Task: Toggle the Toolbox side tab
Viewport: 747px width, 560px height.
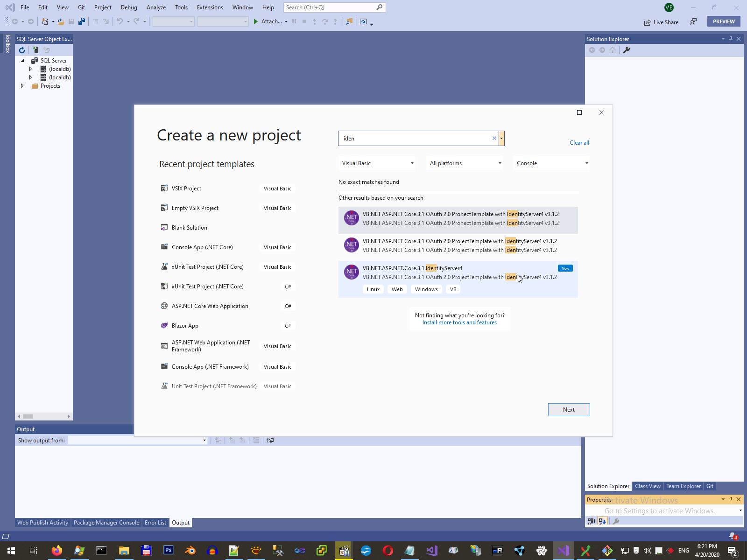Action: coord(7,43)
